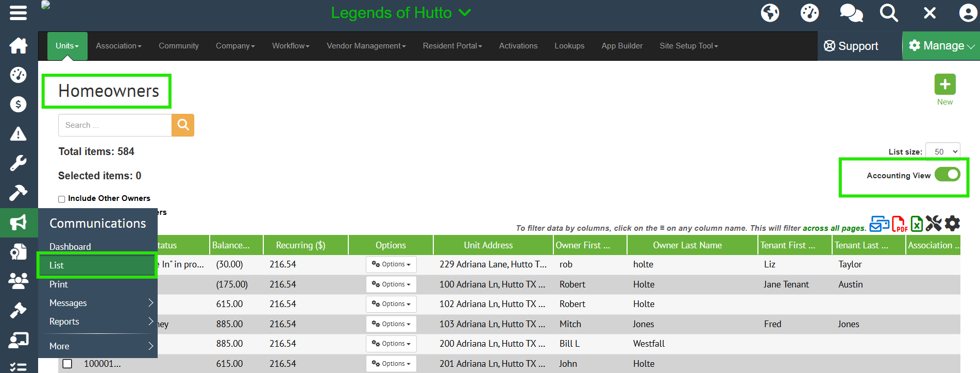
Task: Select Print in Communications menu
Action: click(59, 284)
